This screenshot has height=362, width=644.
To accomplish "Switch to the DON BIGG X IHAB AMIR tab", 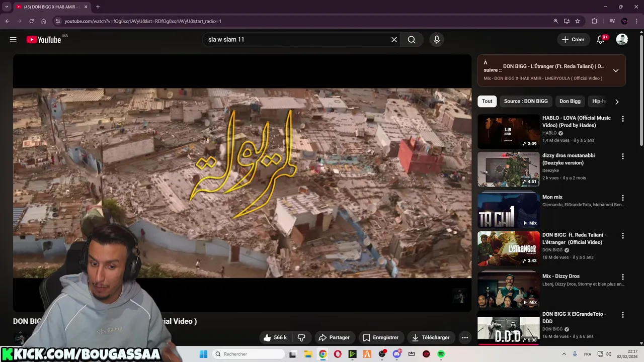I will pyautogui.click(x=51, y=7).
